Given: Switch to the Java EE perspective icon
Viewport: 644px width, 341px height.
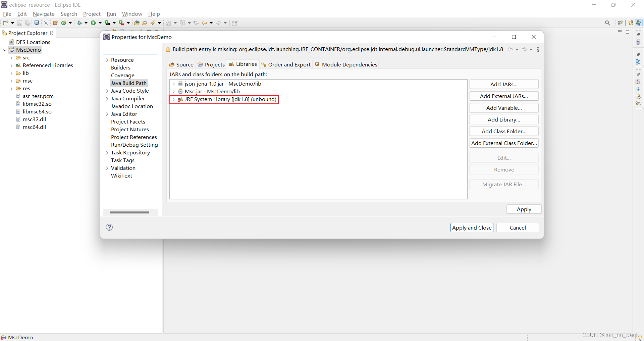Looking at the screenshot, I should pyautogui.click(x=631, y=23).
